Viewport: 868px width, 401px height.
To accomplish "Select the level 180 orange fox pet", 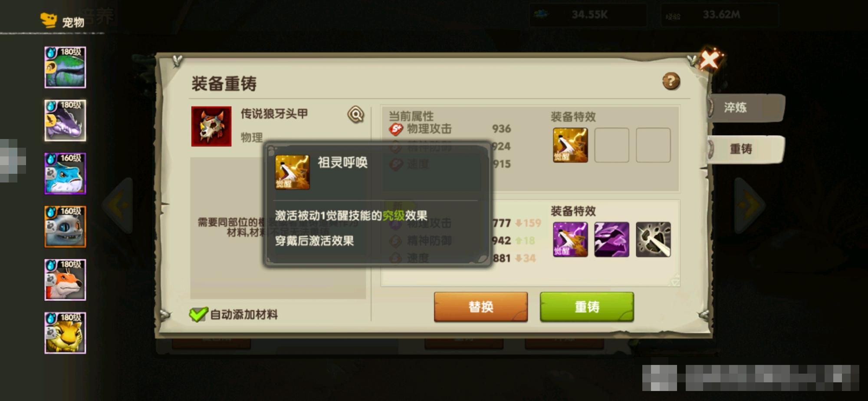I will pyautogui.click(x=65, y=280).
